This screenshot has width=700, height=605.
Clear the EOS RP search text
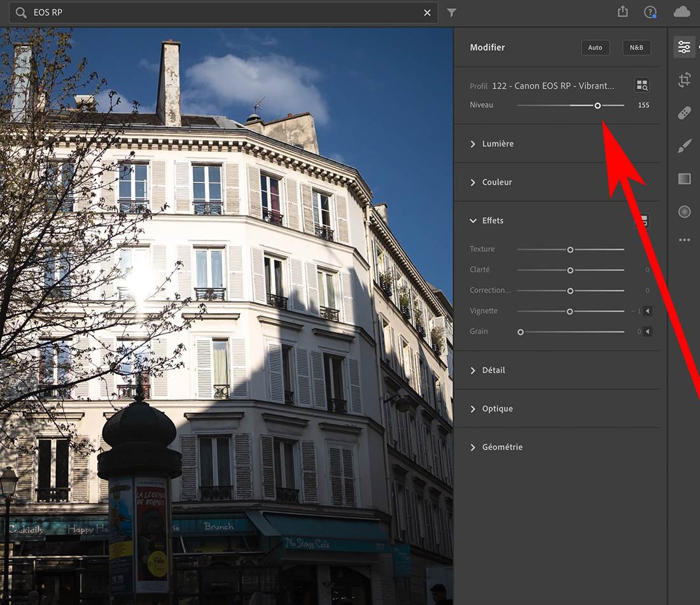[428, 13]
